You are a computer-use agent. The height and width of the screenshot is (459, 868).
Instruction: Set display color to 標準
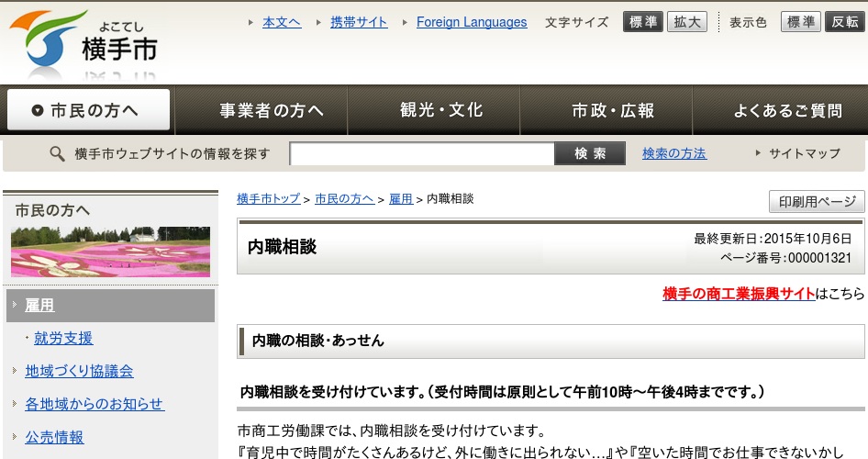(x=800, y=22)
